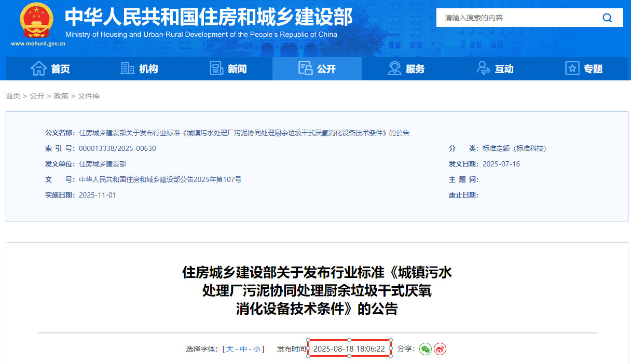Open the 服务 navigation tab
This screenshot has width=631, height=364.
406,68
